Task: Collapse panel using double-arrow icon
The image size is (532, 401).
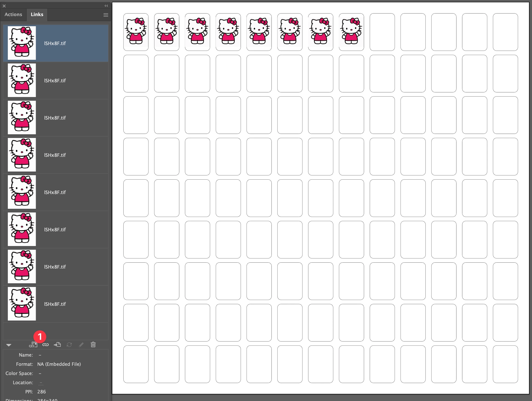Action: [x=106, y=6]
